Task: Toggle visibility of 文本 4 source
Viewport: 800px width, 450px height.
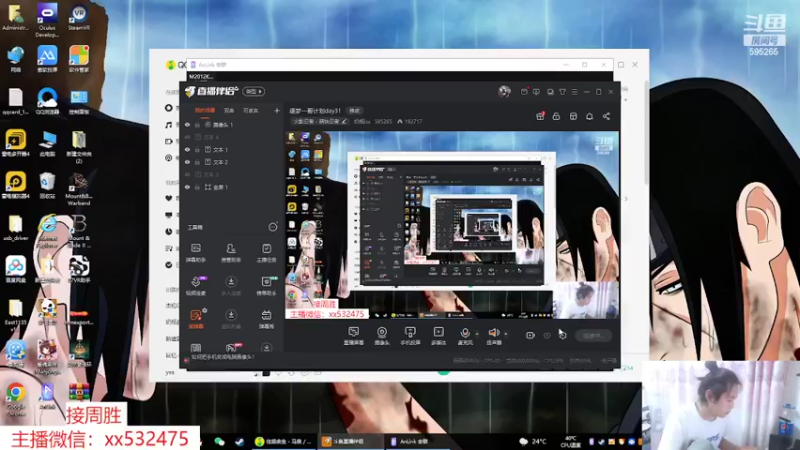Action: [187, 137]
